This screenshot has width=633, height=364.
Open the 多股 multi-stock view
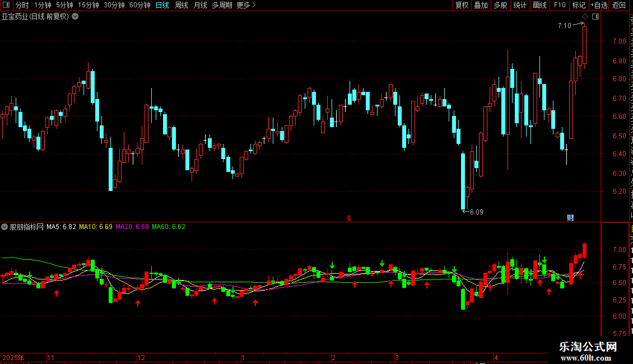(x=500, y=5)
